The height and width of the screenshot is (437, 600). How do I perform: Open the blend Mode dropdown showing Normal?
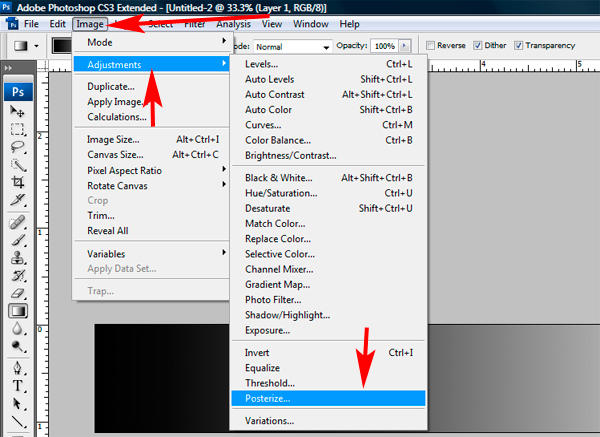pyautogui.click(x=293, y=47)
